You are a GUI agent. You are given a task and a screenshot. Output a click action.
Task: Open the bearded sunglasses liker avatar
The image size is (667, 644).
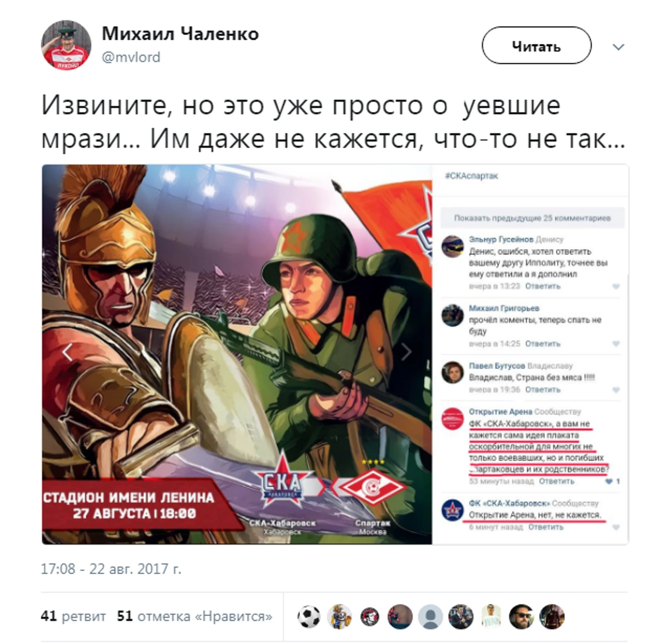click(521, 617)
